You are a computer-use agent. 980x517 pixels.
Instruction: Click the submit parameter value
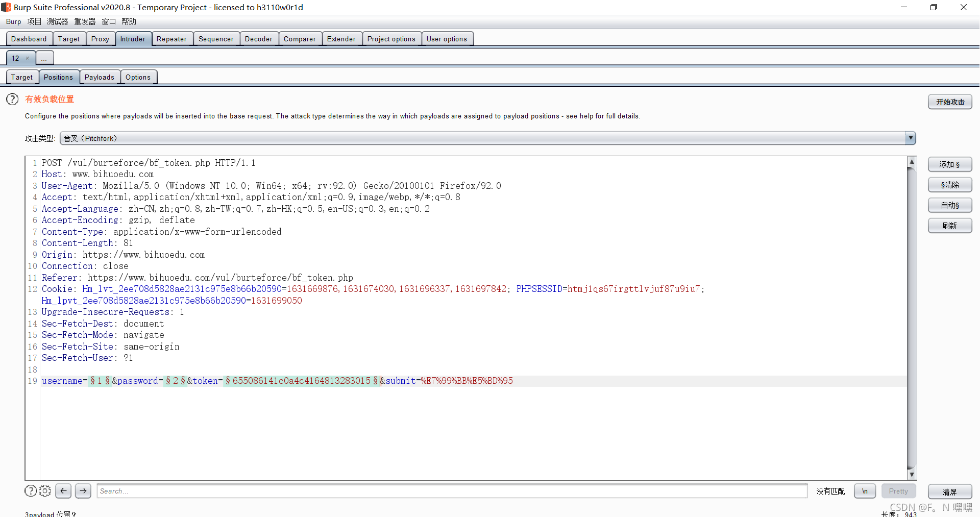(x=467, y=381)
